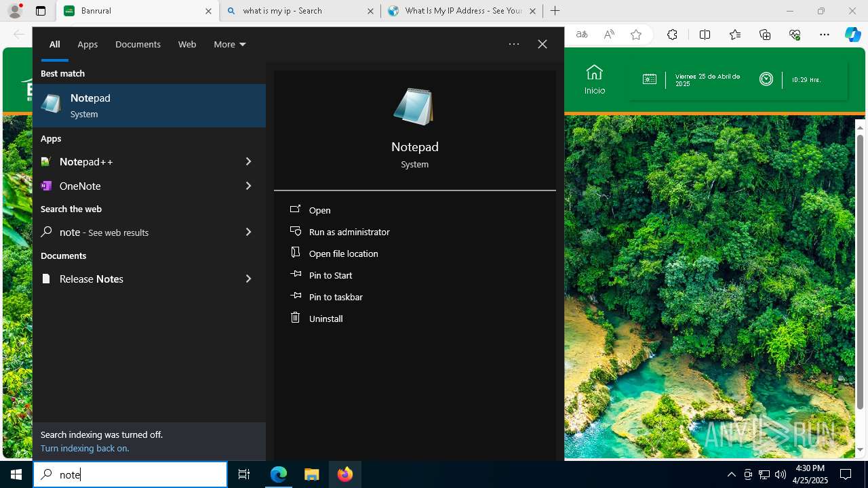Click the Pin to taskbar pin icon
868x488 pixels.
[295, 296]
